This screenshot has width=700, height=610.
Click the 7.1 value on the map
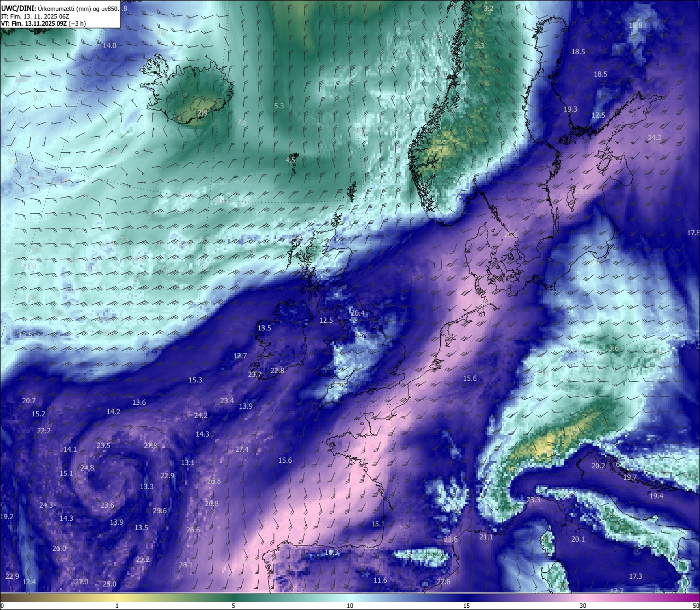152,216
